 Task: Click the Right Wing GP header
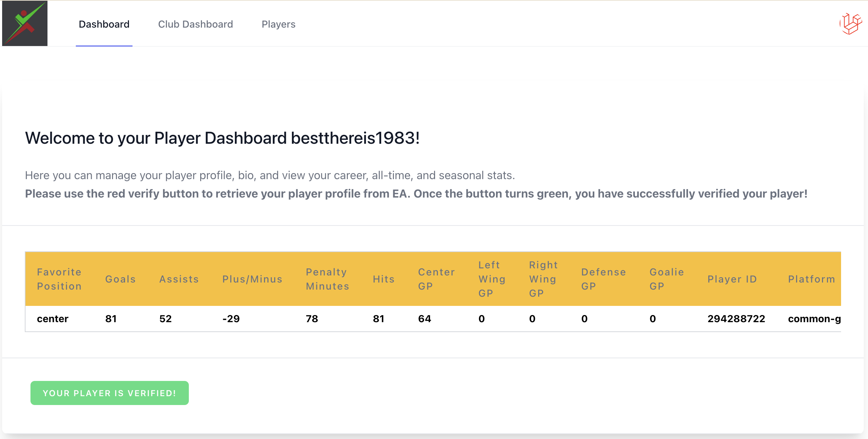click(x=543, y=279)
